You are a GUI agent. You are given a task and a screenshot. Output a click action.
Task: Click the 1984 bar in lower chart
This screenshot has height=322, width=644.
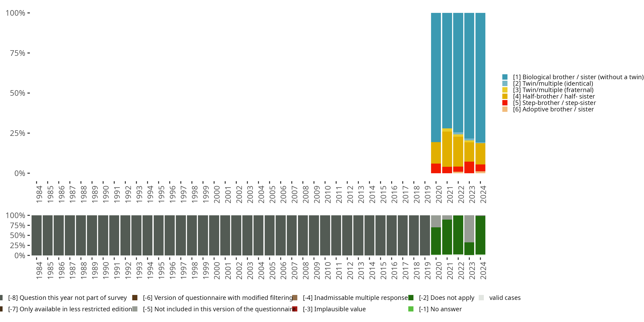[x=36, y=235]
